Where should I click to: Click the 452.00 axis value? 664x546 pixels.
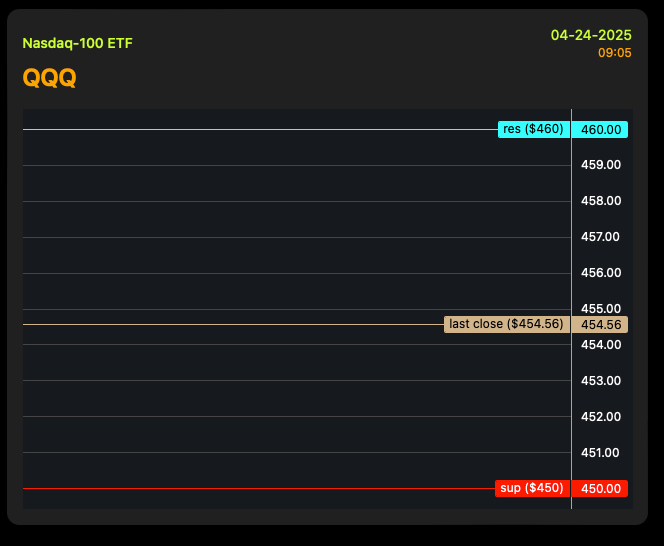pos(601,417)
